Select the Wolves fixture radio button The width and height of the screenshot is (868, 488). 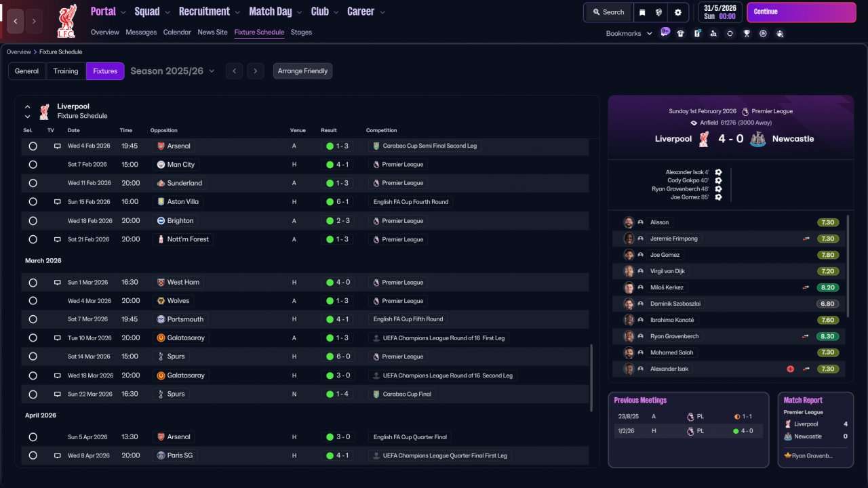(x=33, y=301)
